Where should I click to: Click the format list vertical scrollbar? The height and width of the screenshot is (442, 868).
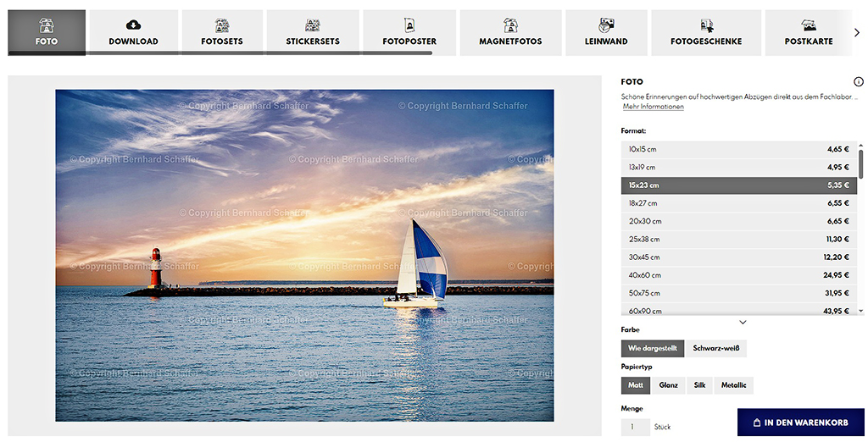pyautogui.click(x=860, y=162)
